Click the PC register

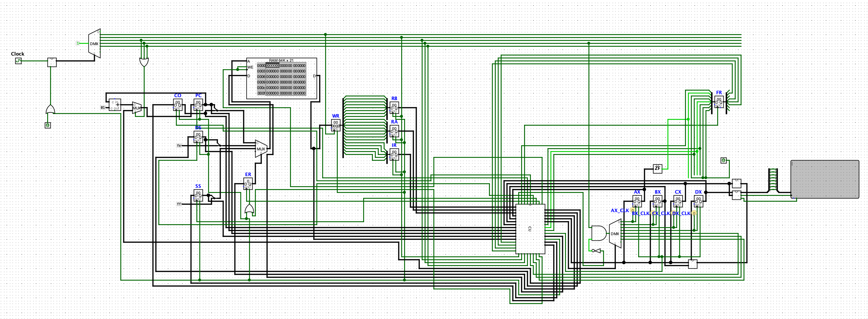198,105
